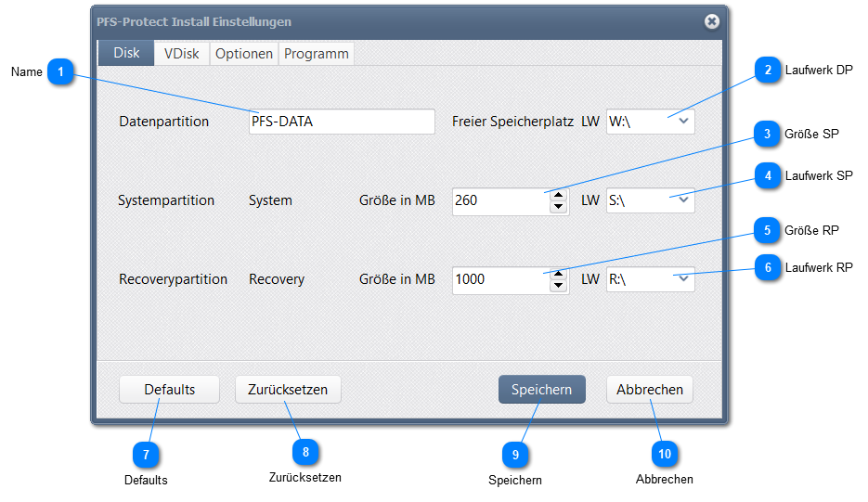This screenshot has width=868, height=502.
Task: Save settings with the Speichern button
Action: coord(541,390)
